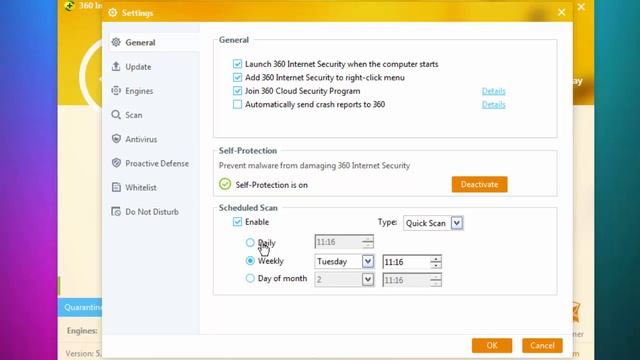Image resolution: width=640 pixels, height=360 pixels.
Task: Select the Day of month radio button
Action: click(250, 278)
